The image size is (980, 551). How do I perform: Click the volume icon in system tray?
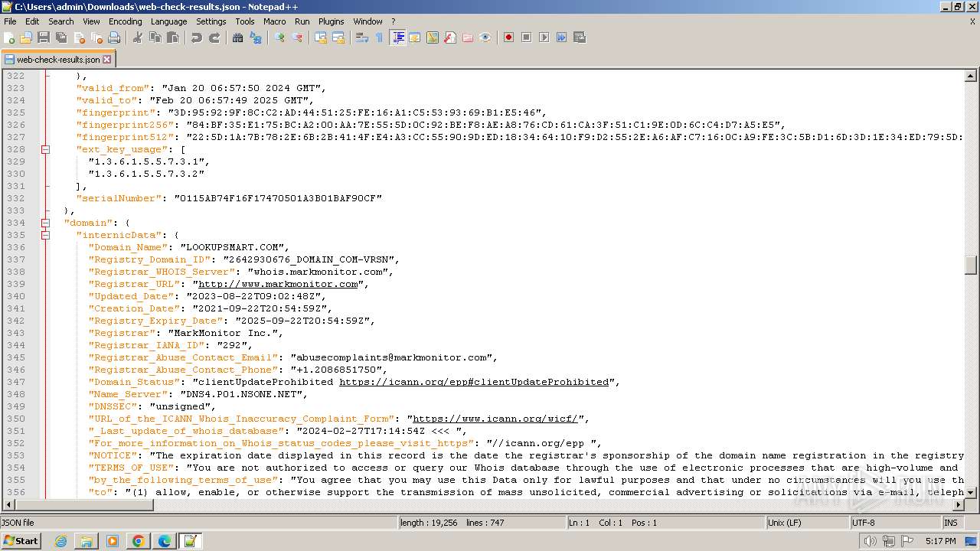(871, 541)
